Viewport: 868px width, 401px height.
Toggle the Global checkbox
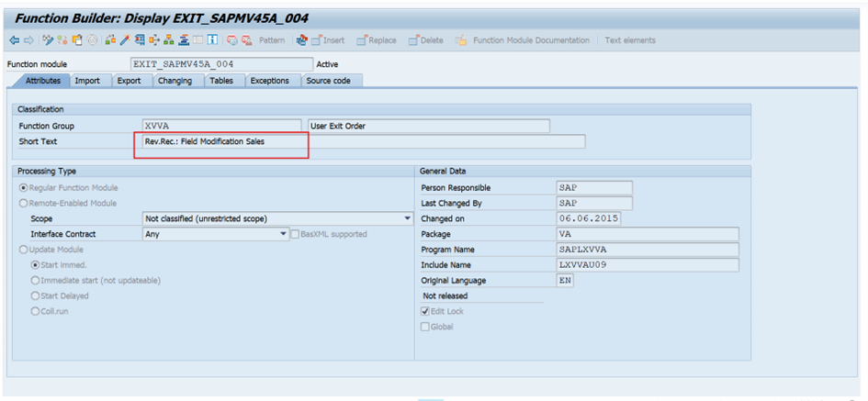(x=424, y=328)
